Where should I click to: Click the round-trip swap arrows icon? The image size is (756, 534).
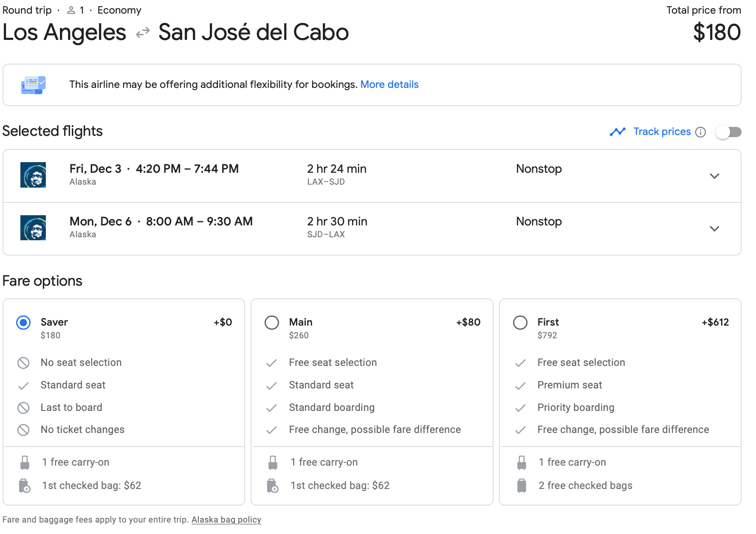(x=143, y=32)
